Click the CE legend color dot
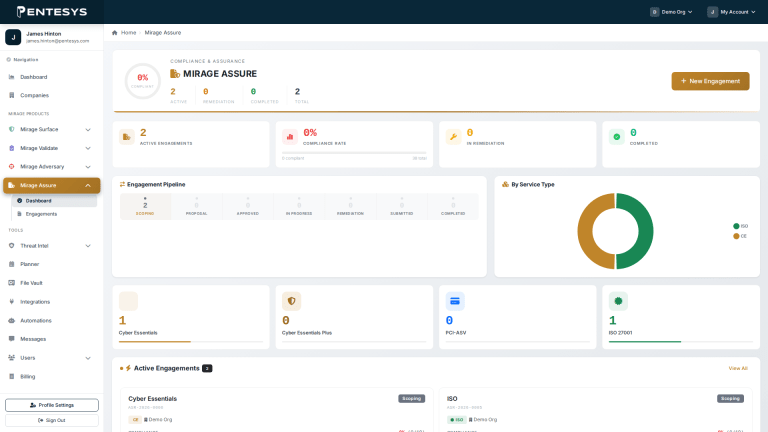Screen dimensions: 768x432 [736, 236]
